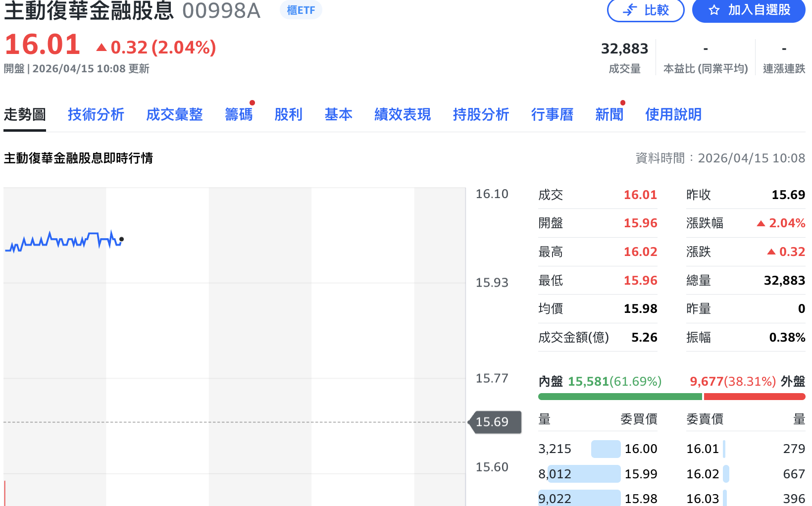Image resolution: width=812 pixels, height=506 pixels.
Task: Click the 櫃ETF label badge
Action: tap(301, 10)
